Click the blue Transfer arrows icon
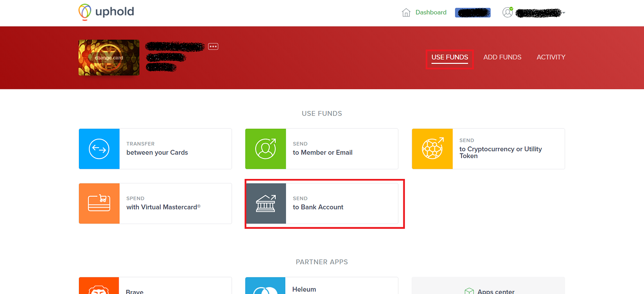644x294 pixels. point(99,149)
